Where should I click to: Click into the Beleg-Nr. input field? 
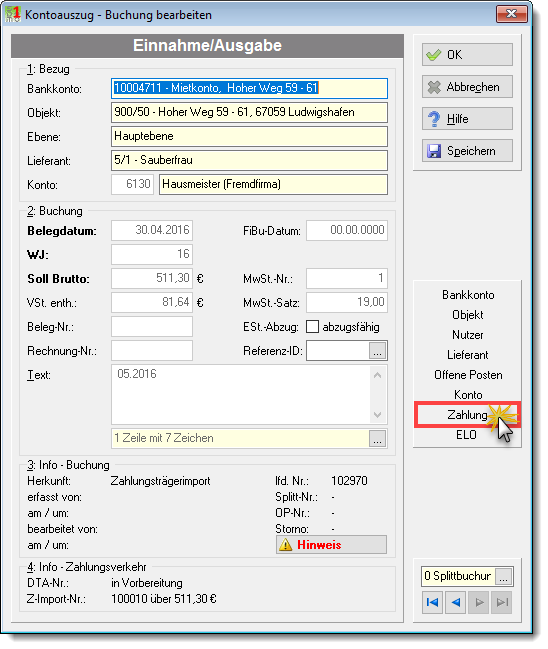point(152,327)
